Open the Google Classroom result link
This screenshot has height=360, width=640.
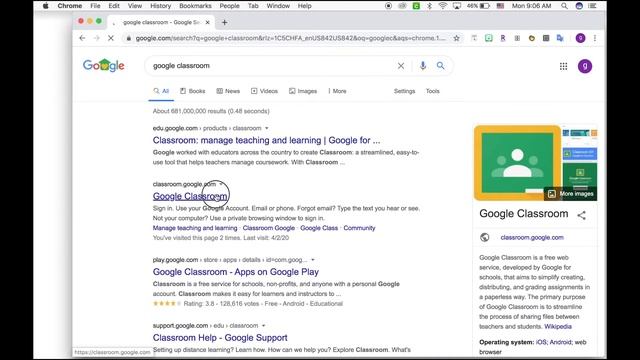(190, 196)
